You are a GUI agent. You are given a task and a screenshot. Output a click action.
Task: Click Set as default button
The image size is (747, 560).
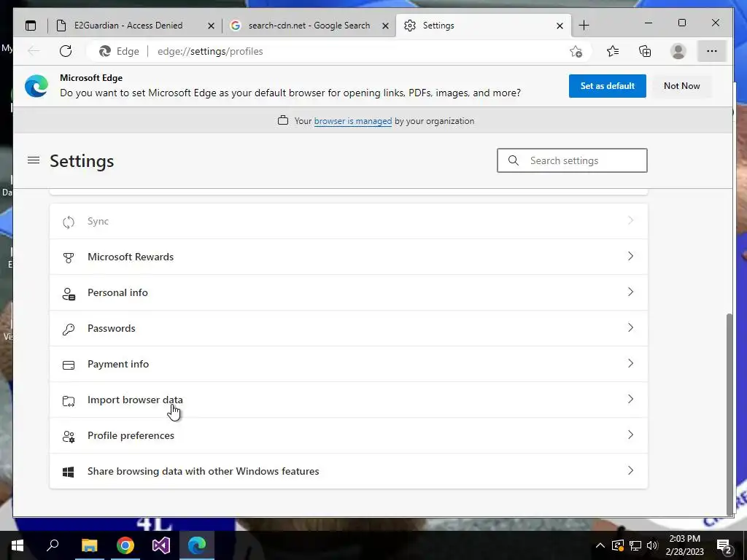click(x=608, y=86)
